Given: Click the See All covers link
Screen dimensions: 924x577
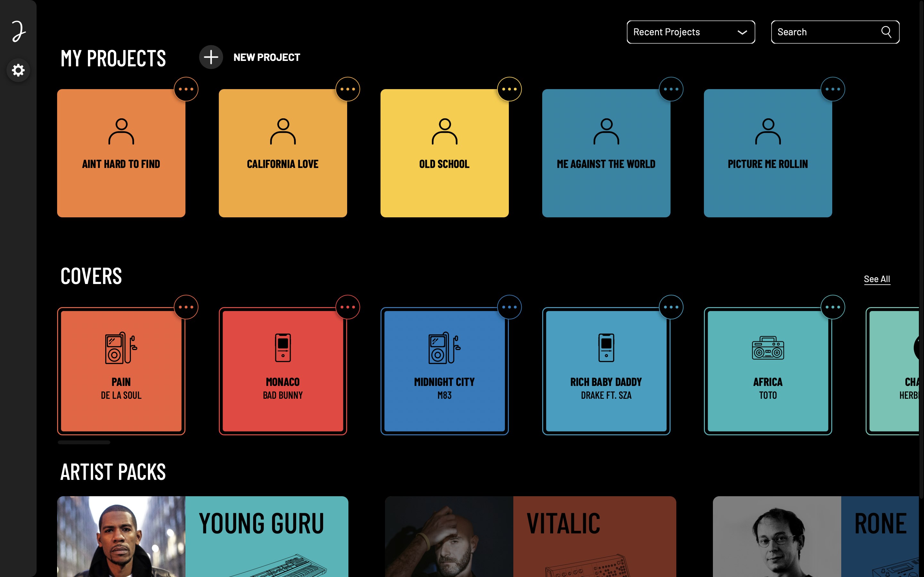Looking at the screenshot, I should point(877,279).
